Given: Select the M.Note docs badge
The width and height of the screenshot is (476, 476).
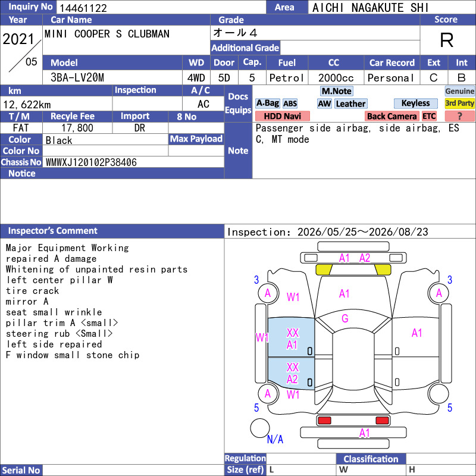Looking at the screenshot, I should 336,91.
